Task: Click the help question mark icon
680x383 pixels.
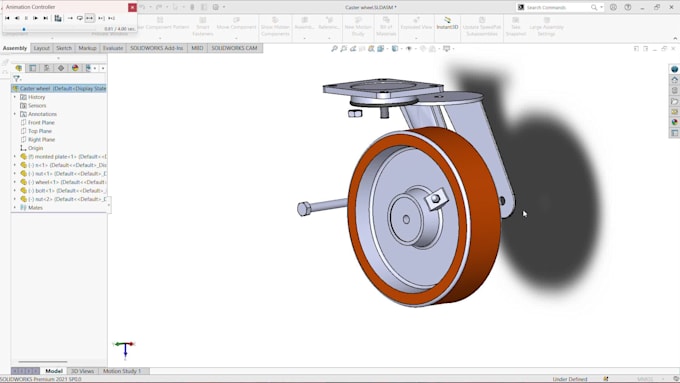Action: 628,7
